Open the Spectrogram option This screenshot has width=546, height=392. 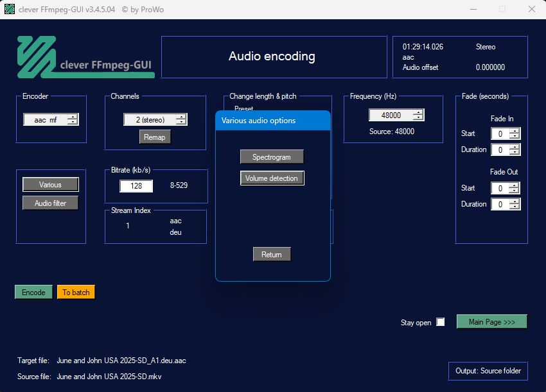tap(272, 157)
